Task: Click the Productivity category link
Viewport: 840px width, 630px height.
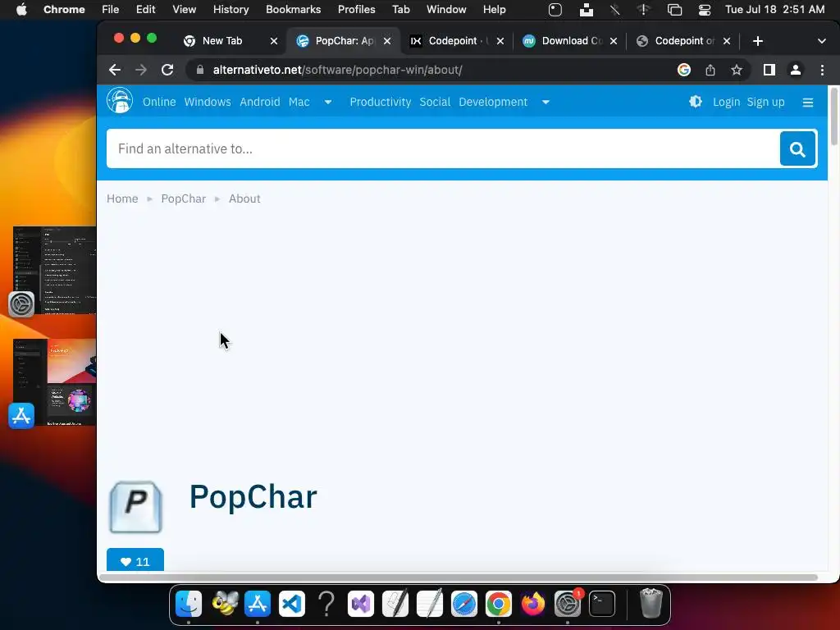Action: 381,102
